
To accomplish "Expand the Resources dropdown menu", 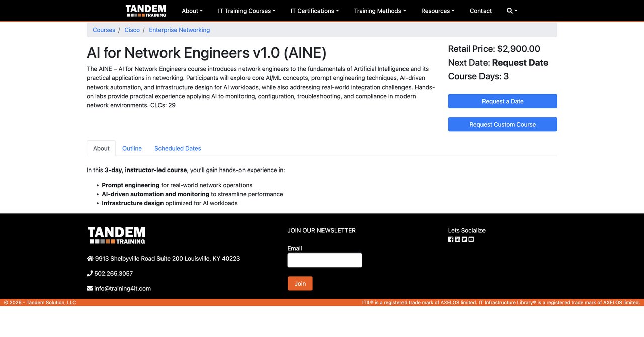I will [438, 11].
